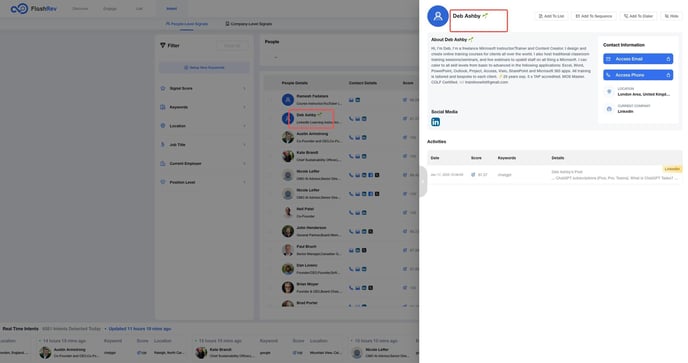This screenshot has height=363, width=688.
Task: Click the Filter funnel icon
Action: pos(163,45)
